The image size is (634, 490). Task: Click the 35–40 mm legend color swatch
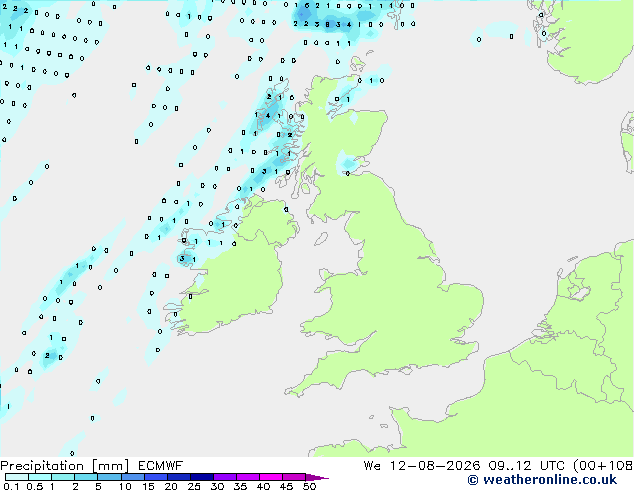click(248, 477)
